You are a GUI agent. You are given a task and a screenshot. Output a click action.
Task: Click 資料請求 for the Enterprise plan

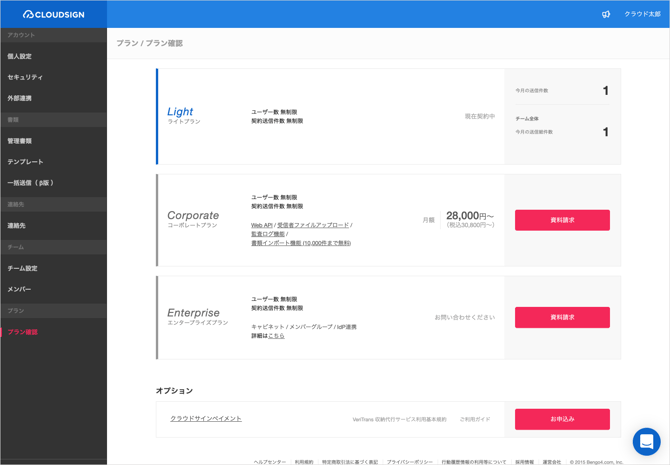[562, 317]
